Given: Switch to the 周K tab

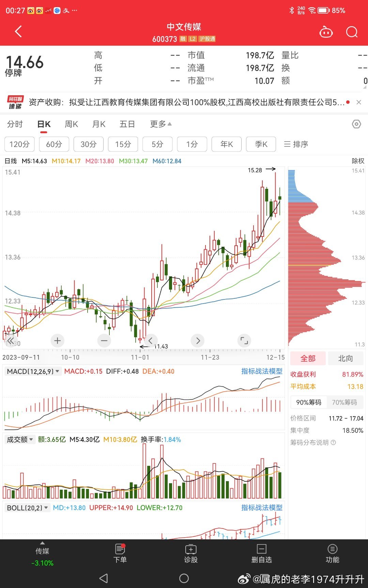Looking at the screenshot, I should (71, 124).
